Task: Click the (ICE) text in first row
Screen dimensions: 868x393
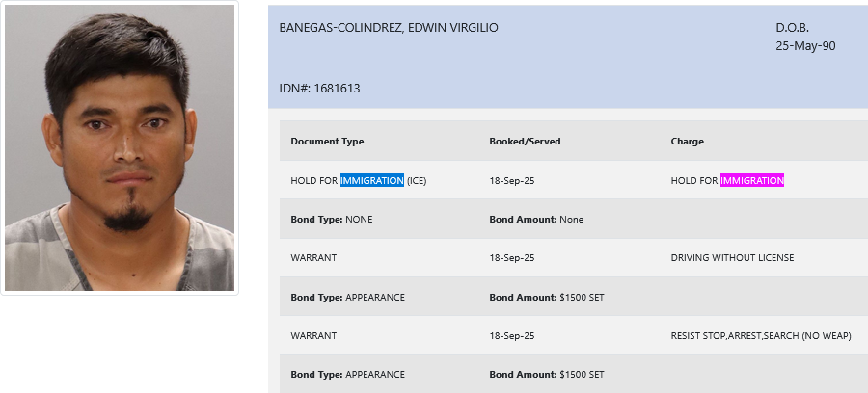Action: [x=417, y=180]
